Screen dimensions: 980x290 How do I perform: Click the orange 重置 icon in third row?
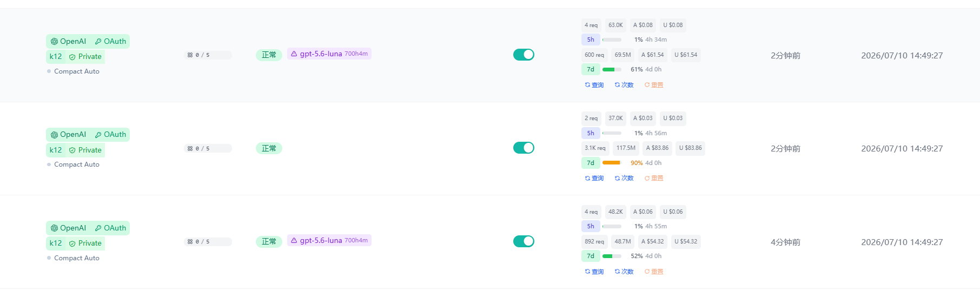point(647,272)
